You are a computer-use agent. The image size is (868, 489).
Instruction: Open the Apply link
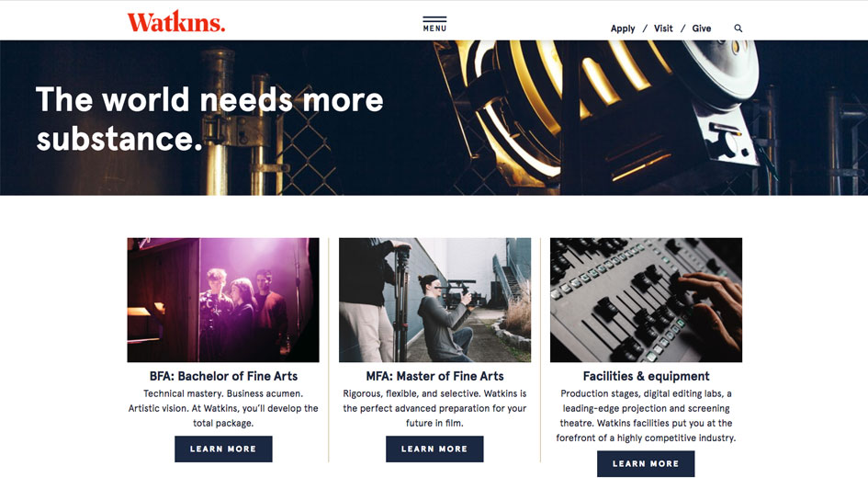623,28
